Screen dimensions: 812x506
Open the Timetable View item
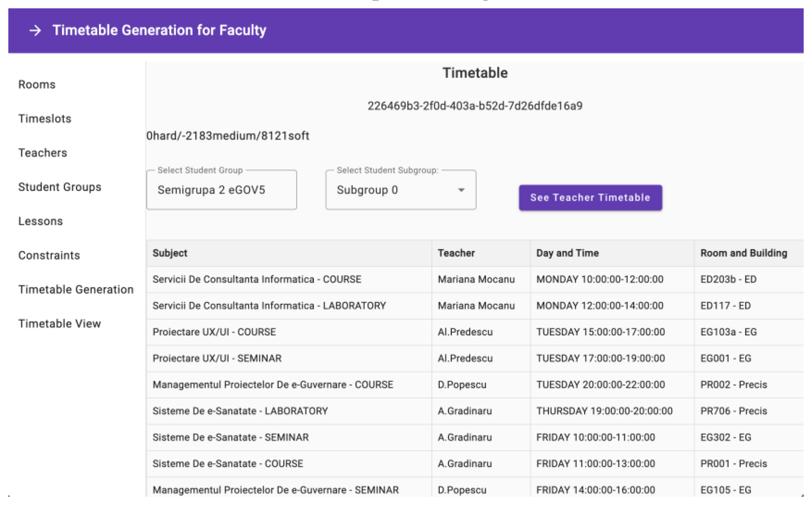click(x=60, y=324)
